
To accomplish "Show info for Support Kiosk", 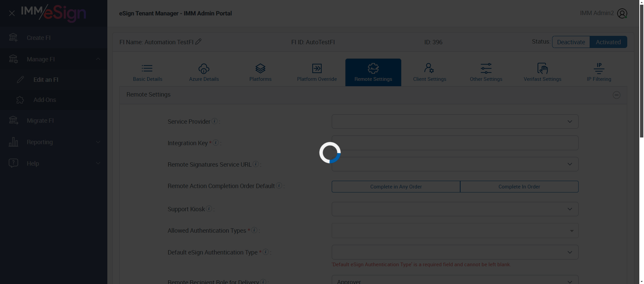I will [x=209, y=209].
